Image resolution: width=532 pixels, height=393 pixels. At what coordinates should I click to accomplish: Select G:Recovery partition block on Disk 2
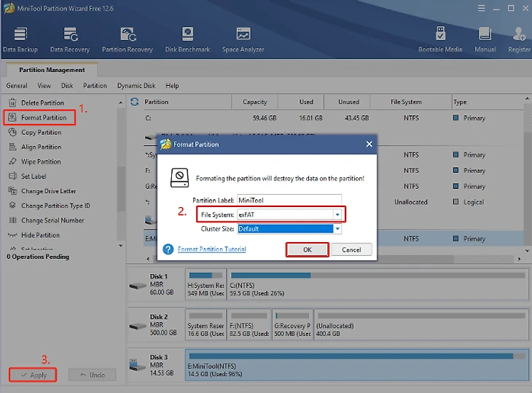(292, 324)
